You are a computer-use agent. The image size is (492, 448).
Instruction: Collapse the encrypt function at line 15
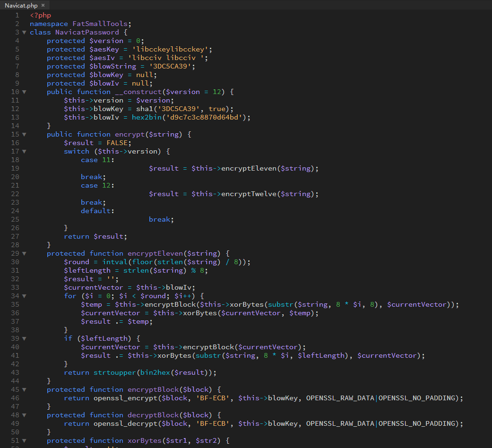[24, 134]
